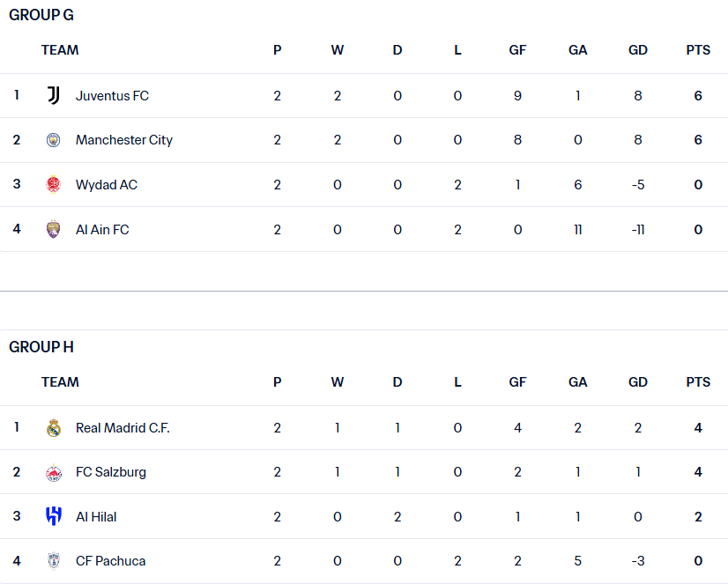Image resolution: width=728 pixels, height=584 pixels.
Task: Open the FC Salzburg team name link
Action: (111, 472)
